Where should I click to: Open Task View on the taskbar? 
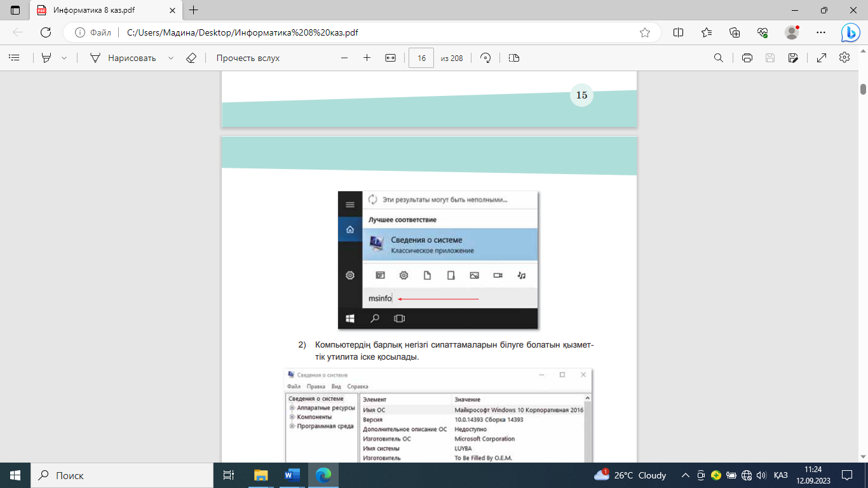(x=229, y=475)
